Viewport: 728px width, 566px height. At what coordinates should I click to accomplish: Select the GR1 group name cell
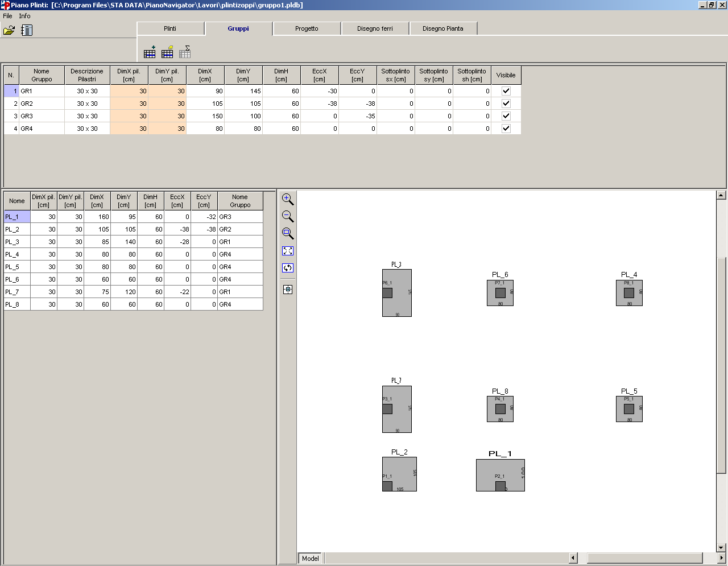point(42,91)
